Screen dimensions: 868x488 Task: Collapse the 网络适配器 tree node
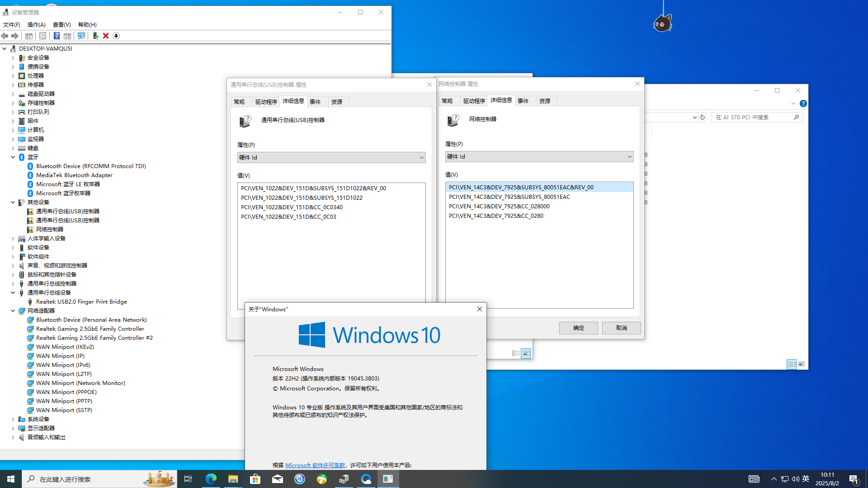click(13, 311)
